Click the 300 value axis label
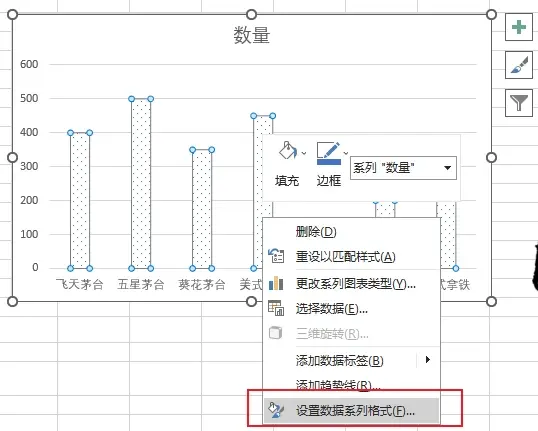538x431 pixels. click(29, 166)
